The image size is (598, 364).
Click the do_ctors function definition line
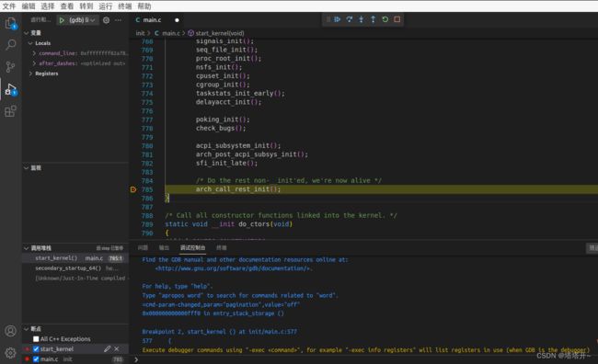228,224
